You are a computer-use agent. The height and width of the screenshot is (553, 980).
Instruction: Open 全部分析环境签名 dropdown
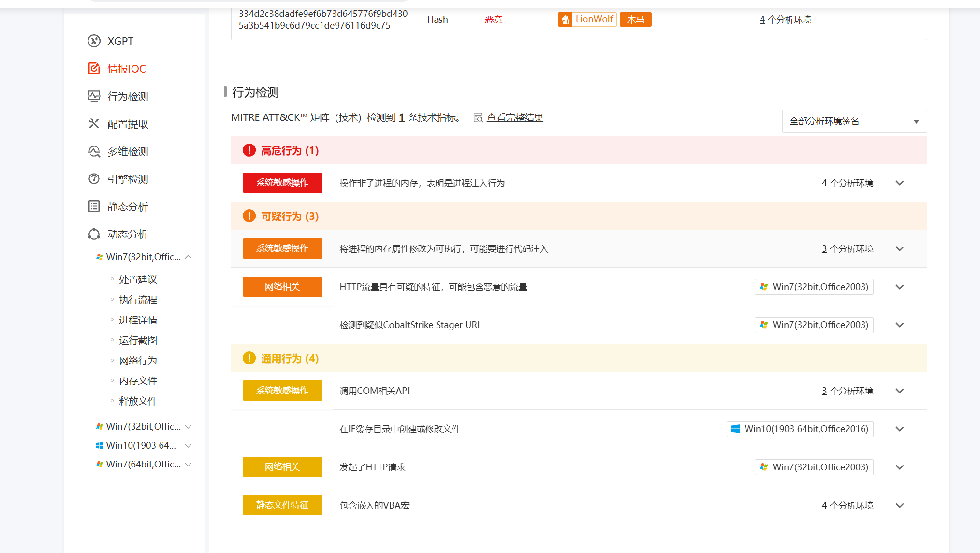coord(854,121)
